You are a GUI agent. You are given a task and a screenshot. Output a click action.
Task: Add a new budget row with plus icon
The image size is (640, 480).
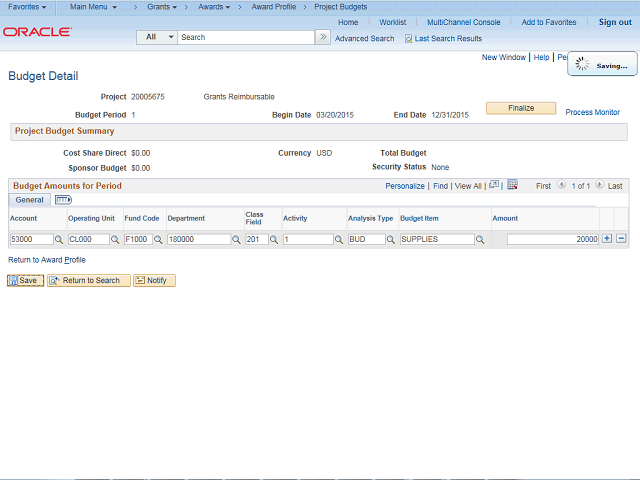click(x=607, y=239)
